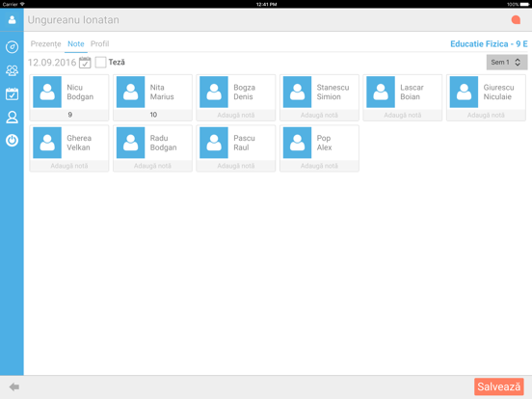Edit Nicu Bodgan's grade 9
The height and width of the screenshot is (399, 532).
(x=69, y=115)
